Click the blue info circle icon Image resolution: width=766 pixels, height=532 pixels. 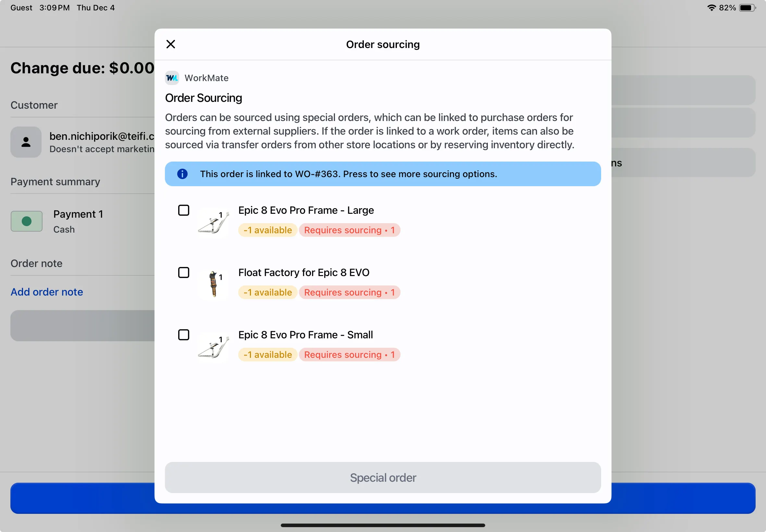[182, 174]
